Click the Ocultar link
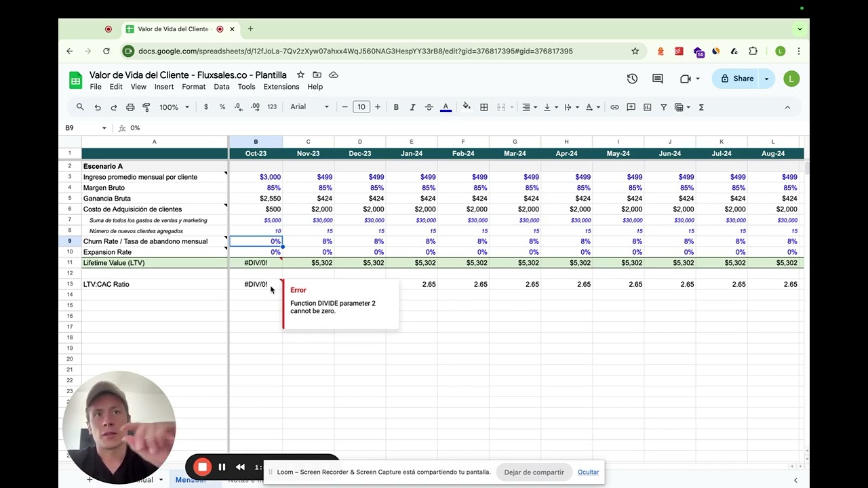Screen dimensions: 868x488 (x=588, y=472)
